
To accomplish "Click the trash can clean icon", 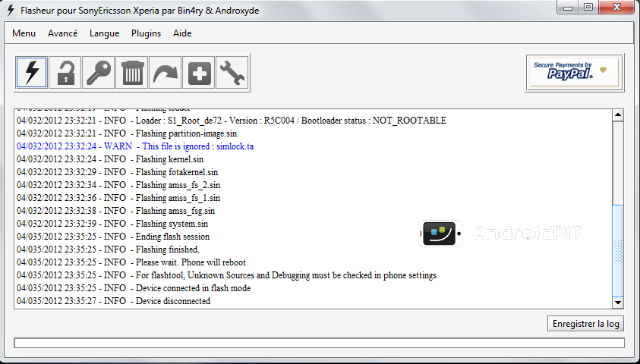I will coord(132,73).
